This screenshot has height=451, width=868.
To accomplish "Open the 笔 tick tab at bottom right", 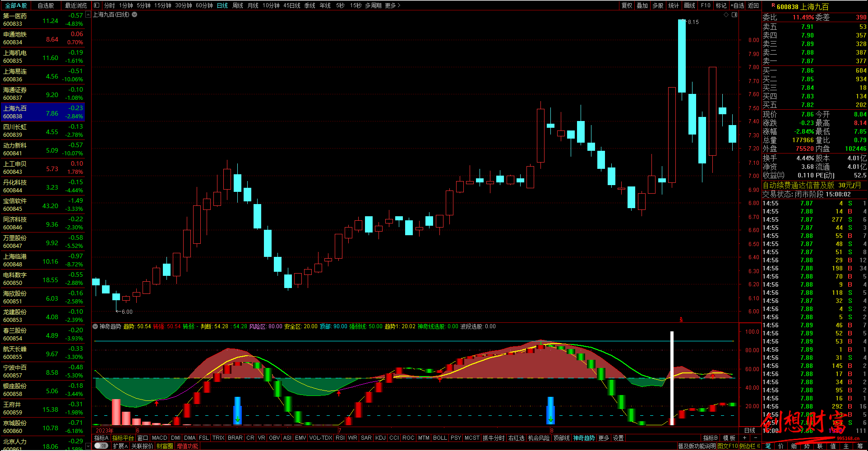I will coord(768,446).
